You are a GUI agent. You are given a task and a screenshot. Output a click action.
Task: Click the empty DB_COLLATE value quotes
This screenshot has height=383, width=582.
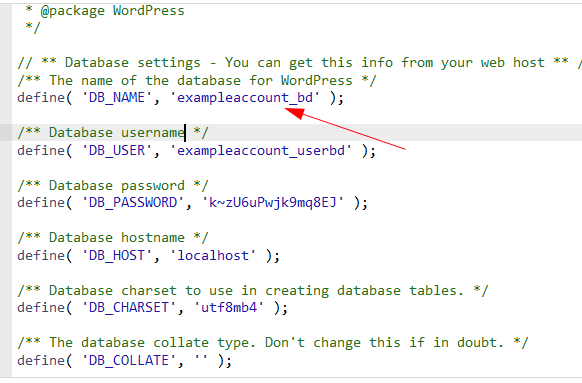click(x=201, y=360)
